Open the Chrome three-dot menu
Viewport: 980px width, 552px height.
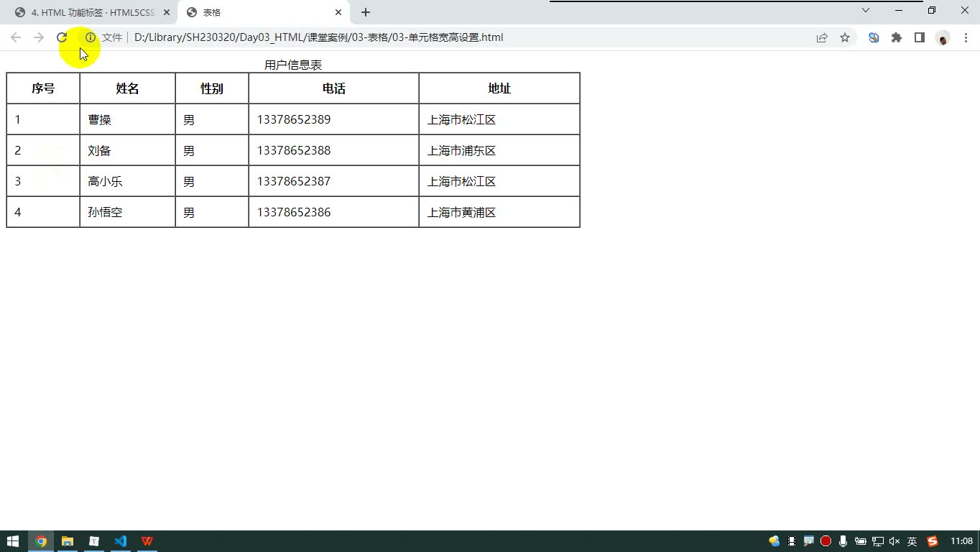tap(966, 37)
